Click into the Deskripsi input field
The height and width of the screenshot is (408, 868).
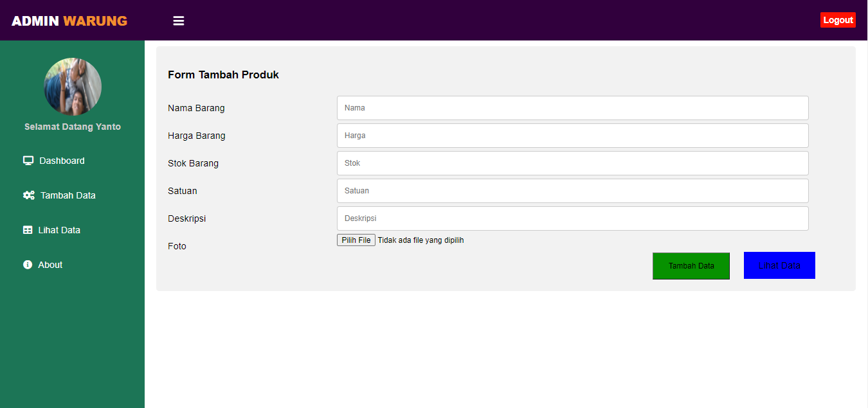pyautogui.click(x=572, y=218)
